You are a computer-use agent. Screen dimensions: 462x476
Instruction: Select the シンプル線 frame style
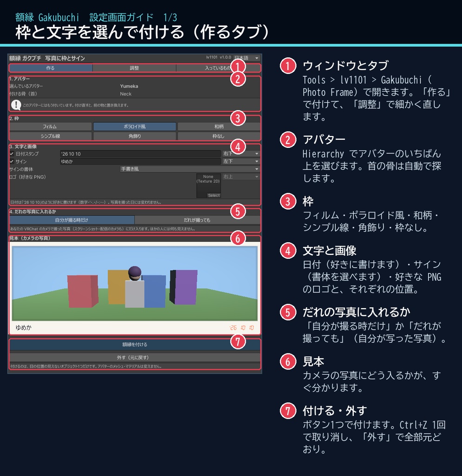point(50,136)
